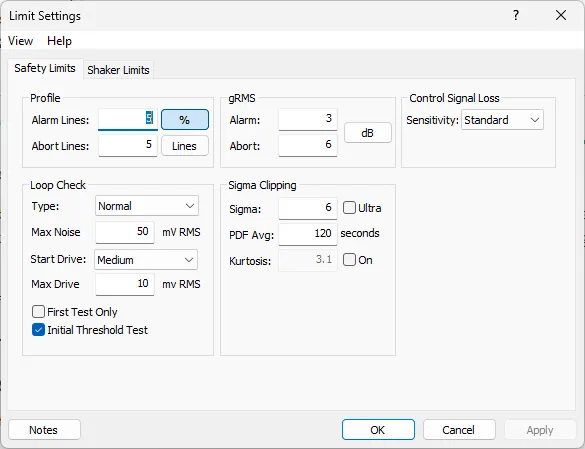Click the Alarm Lines input field
Viewport: 585px width, 449px height.
click(128, 119)
